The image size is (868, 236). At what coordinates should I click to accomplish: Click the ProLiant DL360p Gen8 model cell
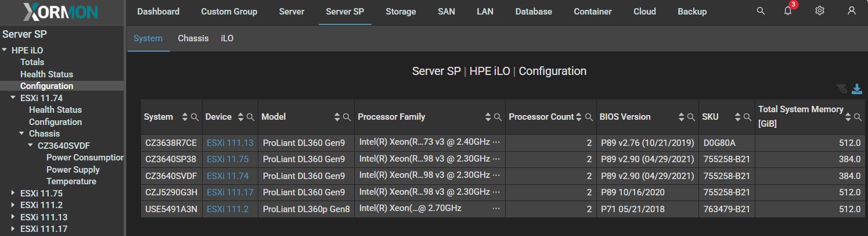point(307,209)
